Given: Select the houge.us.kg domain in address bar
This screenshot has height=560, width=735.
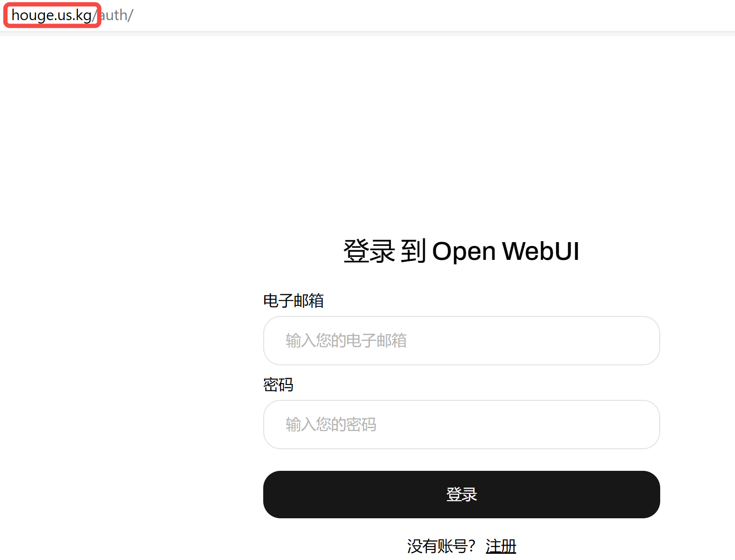Looking at the screenshot, I should tap(51, 15).
